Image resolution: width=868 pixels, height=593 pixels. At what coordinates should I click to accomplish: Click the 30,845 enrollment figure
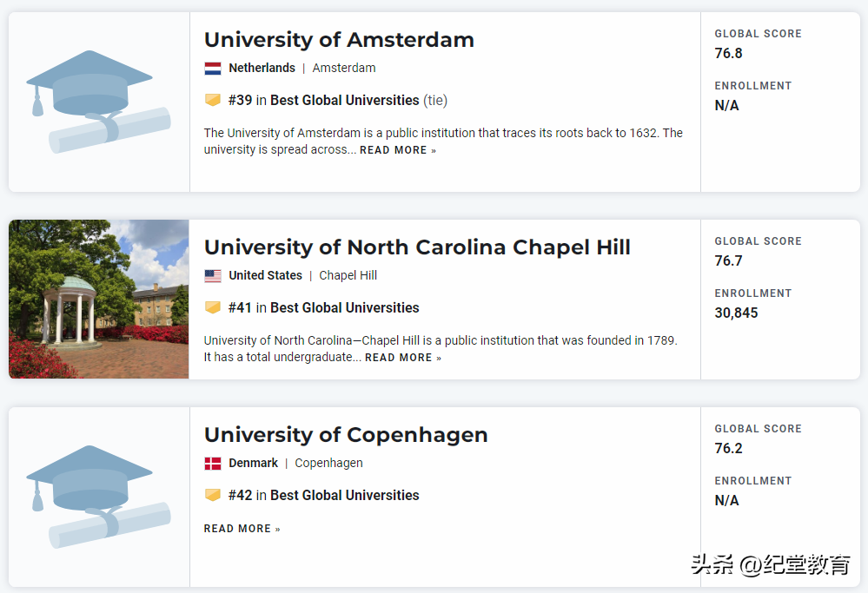(x=737, y=313)
